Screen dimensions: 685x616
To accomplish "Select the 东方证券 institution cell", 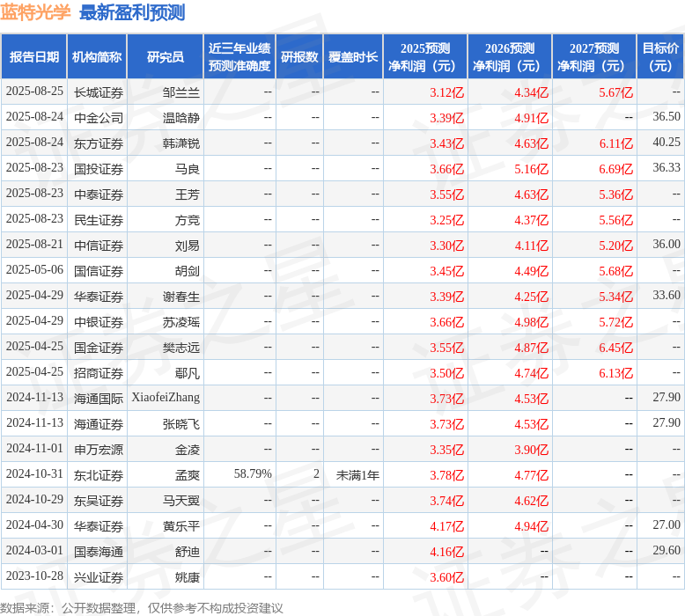I will click(99, 143).
